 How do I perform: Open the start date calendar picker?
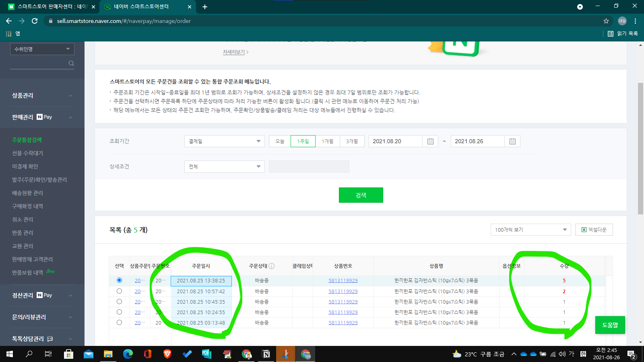[430, 141]
